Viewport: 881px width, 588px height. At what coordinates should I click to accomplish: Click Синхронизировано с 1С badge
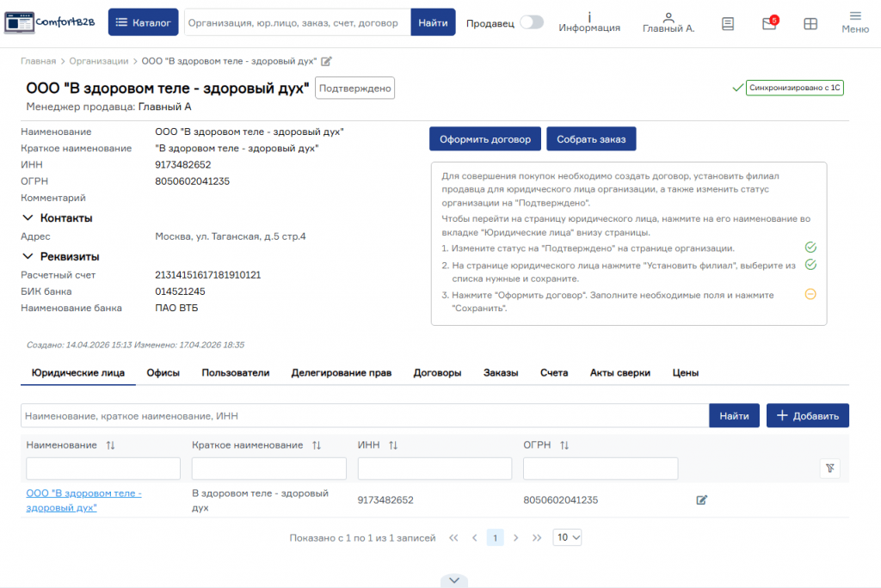(x=794, y=88)
